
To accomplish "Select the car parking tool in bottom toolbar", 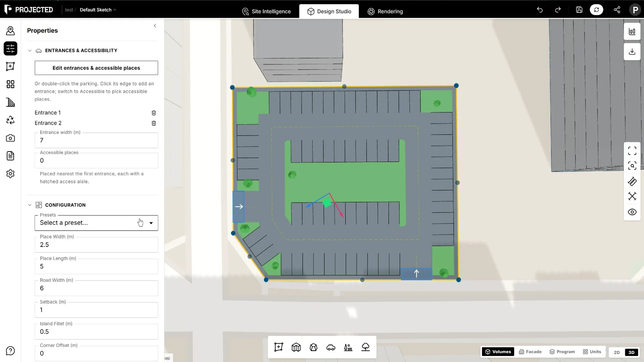I will pos(331,347).
